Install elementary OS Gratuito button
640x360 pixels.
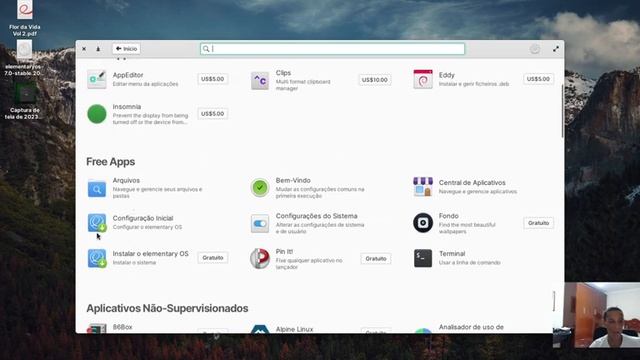click(x=213, y=258)
